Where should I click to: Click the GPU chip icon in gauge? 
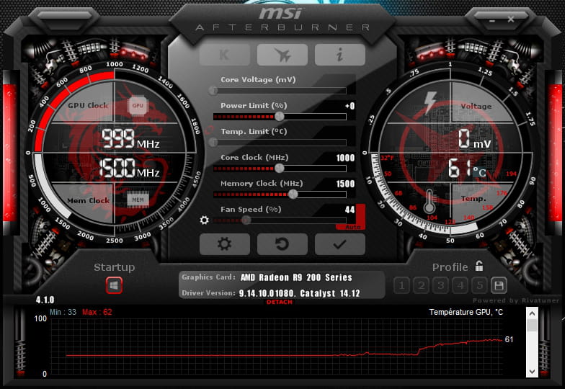138,106
